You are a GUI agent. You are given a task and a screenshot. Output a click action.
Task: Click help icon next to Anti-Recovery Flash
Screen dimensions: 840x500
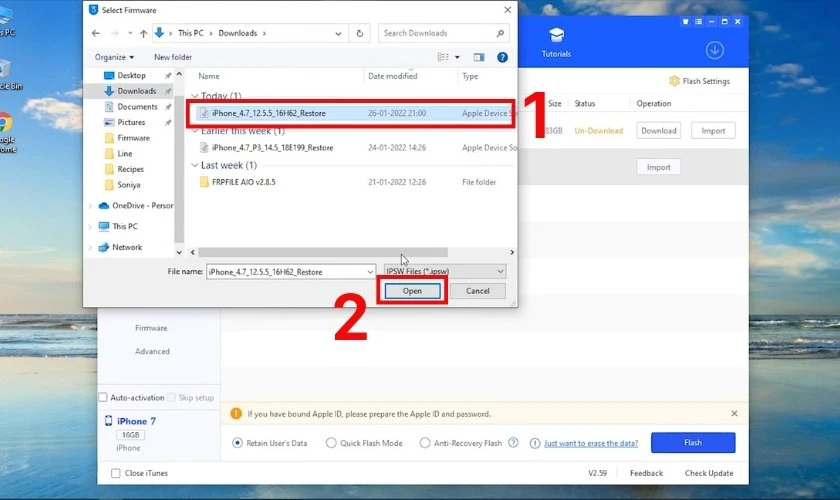pos(513,442)
